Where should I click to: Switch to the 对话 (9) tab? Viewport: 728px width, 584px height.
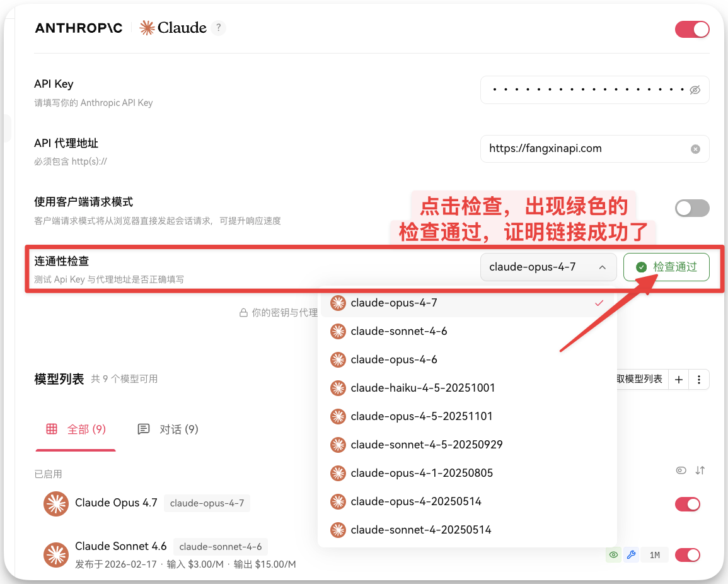[x=168, y=429]
